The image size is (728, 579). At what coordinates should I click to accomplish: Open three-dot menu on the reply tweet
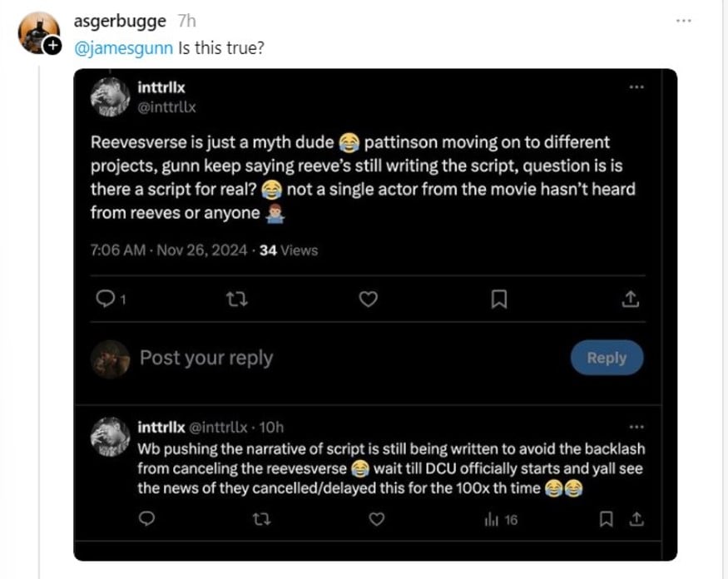pyautogui.click(x=637, y=428)
